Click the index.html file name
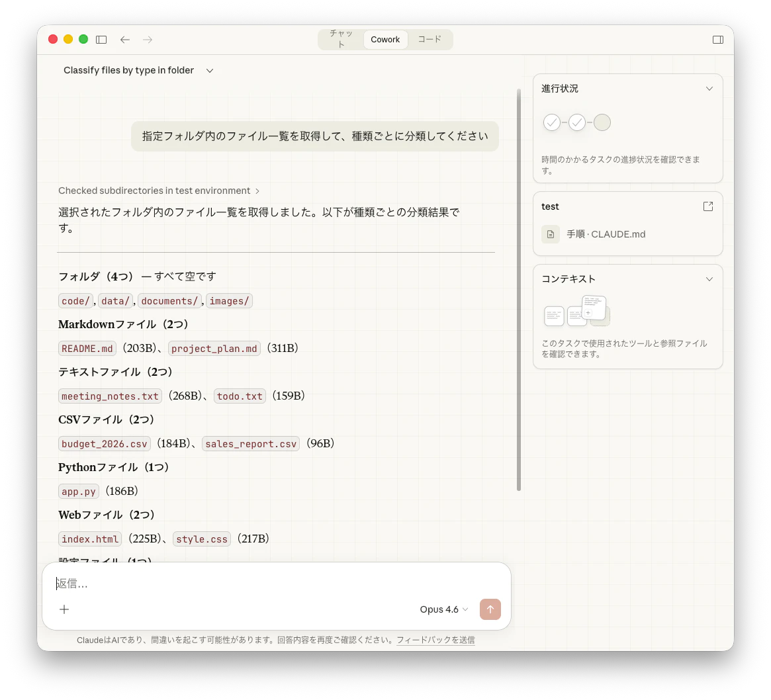Viewport: 771px width, 700px height. [x=90, y=539]
